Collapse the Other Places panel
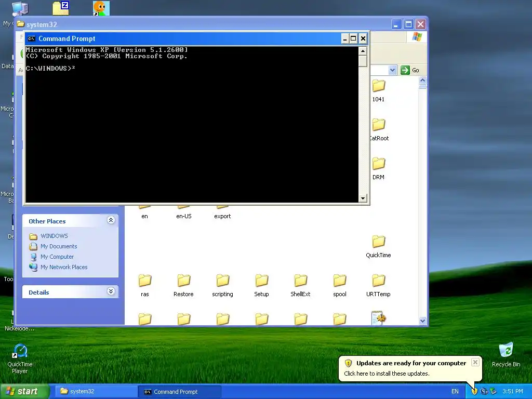532x399 pixels. coord(111,220)
